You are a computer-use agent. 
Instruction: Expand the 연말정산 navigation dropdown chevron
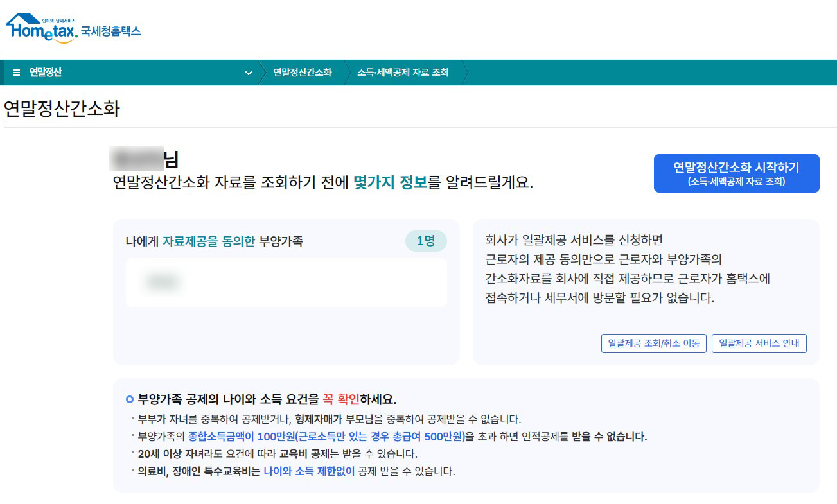coord(249,73)
